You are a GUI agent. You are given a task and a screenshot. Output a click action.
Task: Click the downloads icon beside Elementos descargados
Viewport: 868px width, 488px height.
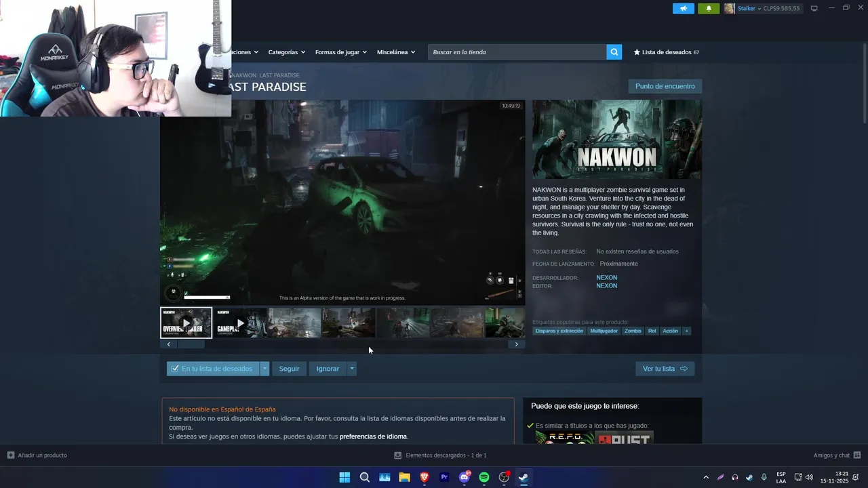pyautogui.click(x=398, y=455)
